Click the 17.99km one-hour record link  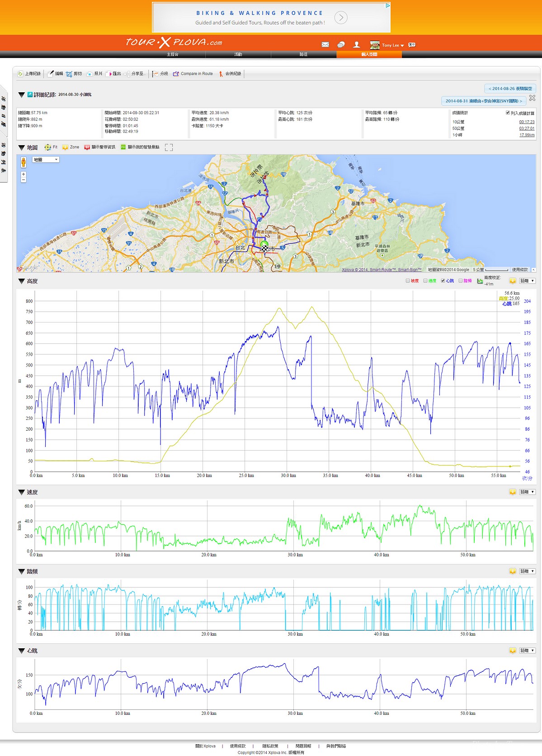click(x=527, y=135)
